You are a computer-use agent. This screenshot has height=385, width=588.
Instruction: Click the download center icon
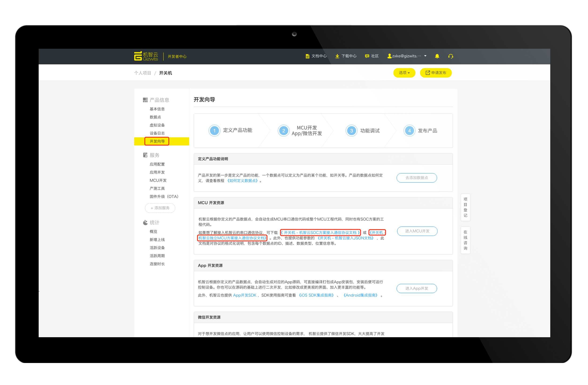click(337, 56)
